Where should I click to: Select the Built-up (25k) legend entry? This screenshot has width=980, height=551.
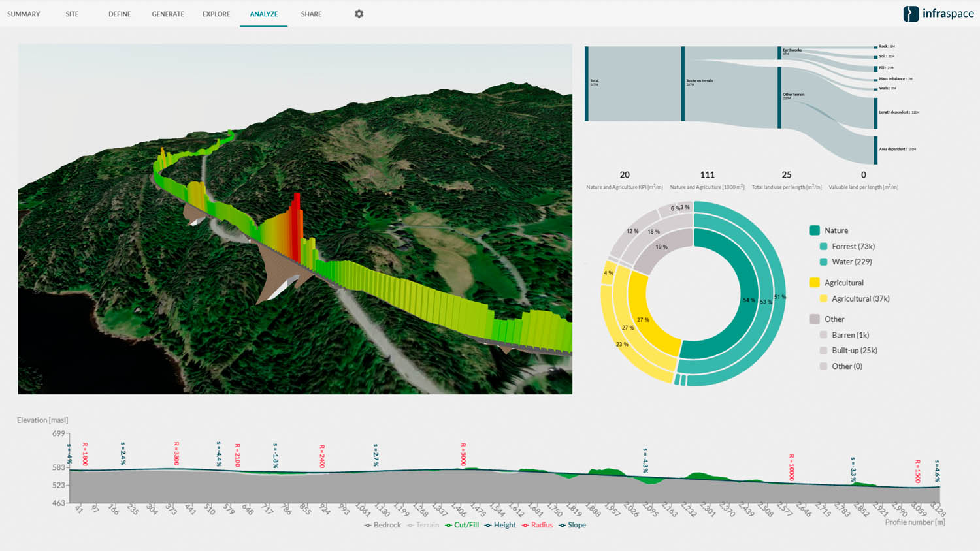pos(854,351)
